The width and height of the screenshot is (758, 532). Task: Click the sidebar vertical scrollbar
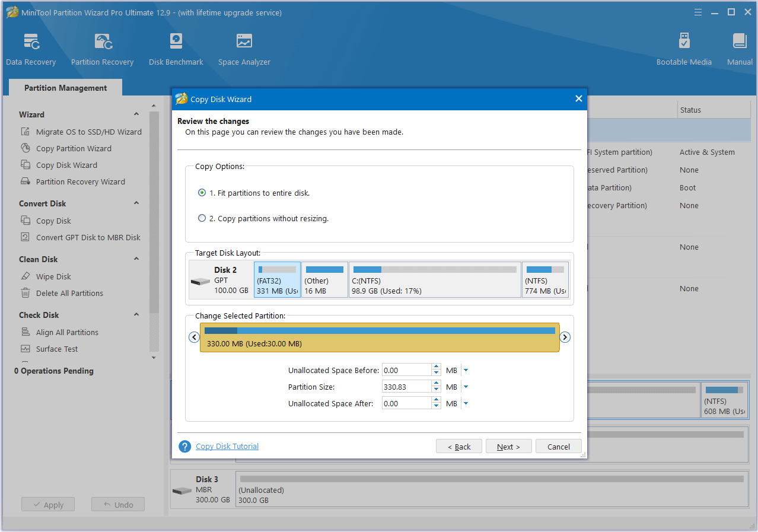154,214
